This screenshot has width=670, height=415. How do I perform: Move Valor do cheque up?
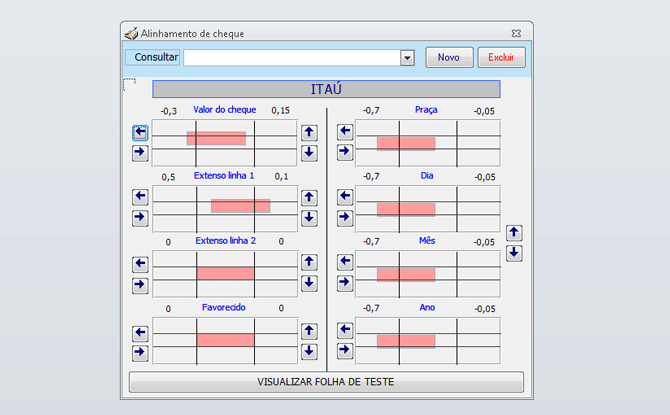(x=309, y=132)
